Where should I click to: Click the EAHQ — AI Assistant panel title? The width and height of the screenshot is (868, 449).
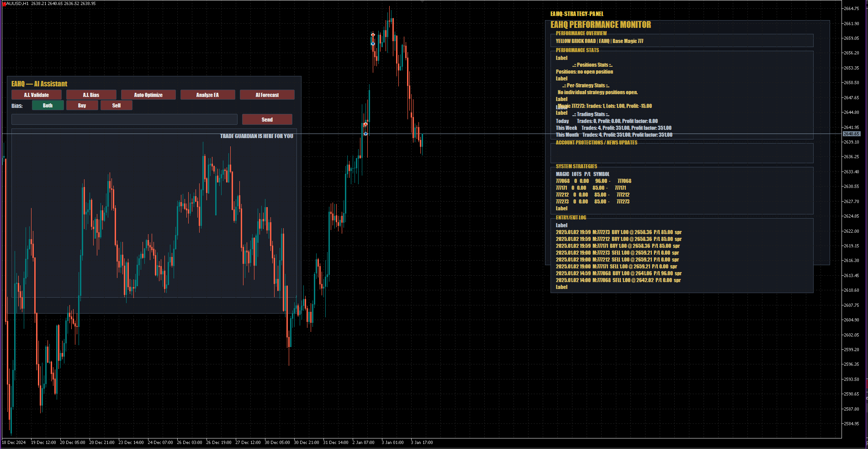pos(39,84)
